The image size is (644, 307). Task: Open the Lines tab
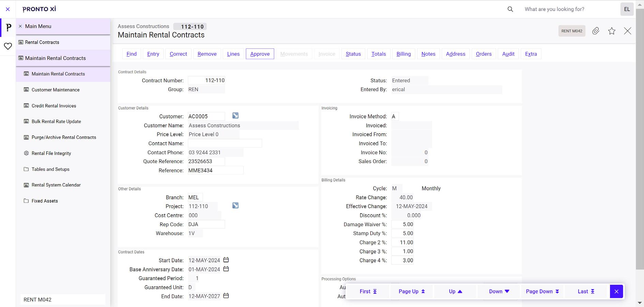pos(233,54)
